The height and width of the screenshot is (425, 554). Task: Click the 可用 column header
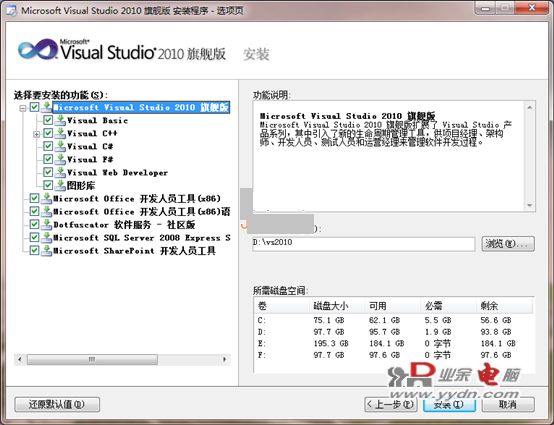(393, 306)
